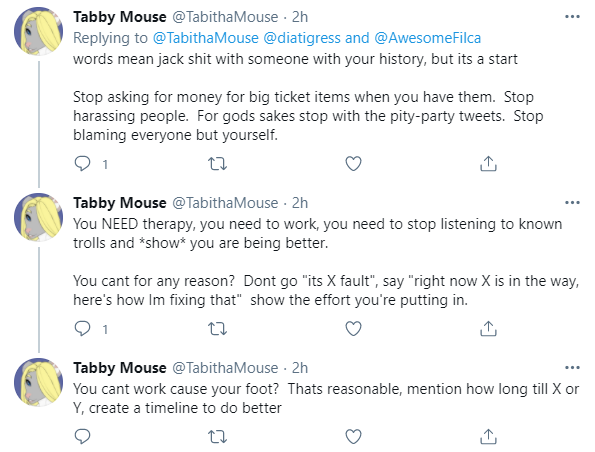Reply to the tweet about your foot
This screenshot has width=595, height=452.
point(82,436)
